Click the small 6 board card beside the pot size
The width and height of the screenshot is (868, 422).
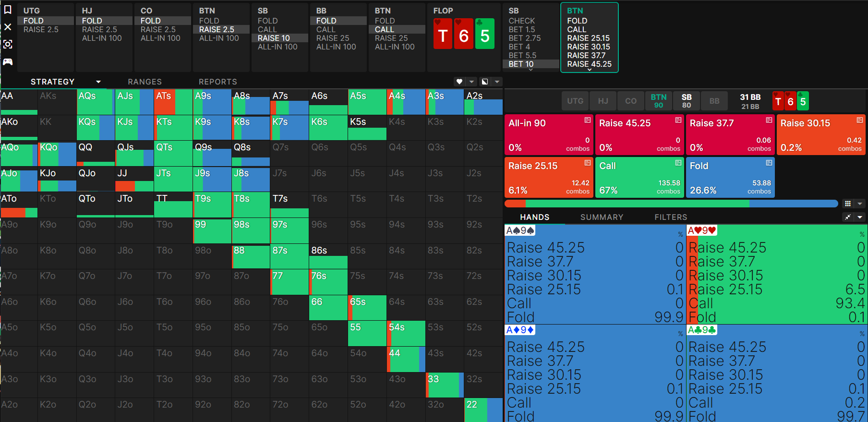790,101
